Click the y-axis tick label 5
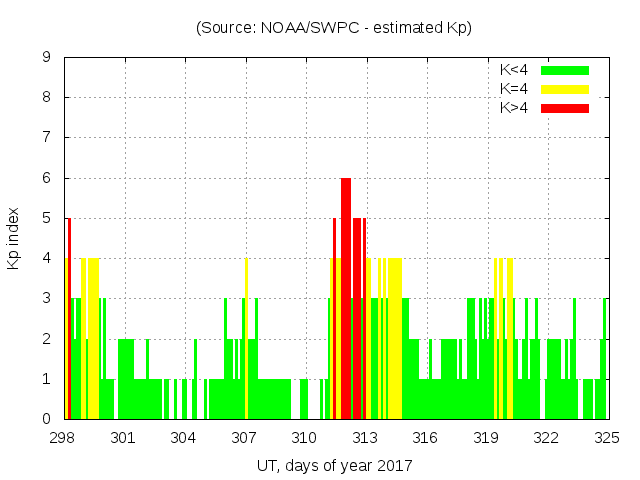Viewport: 640px width, 480px height. tap(46, 218)
